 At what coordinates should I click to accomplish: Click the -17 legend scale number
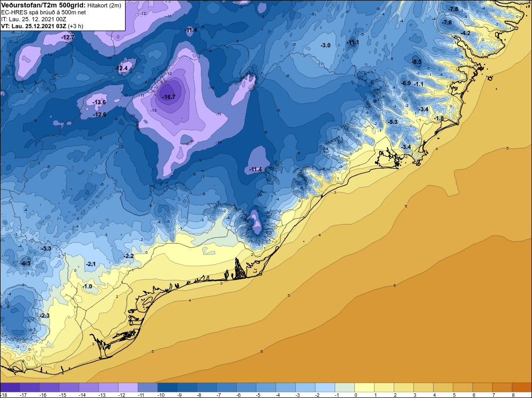(23, 395)
